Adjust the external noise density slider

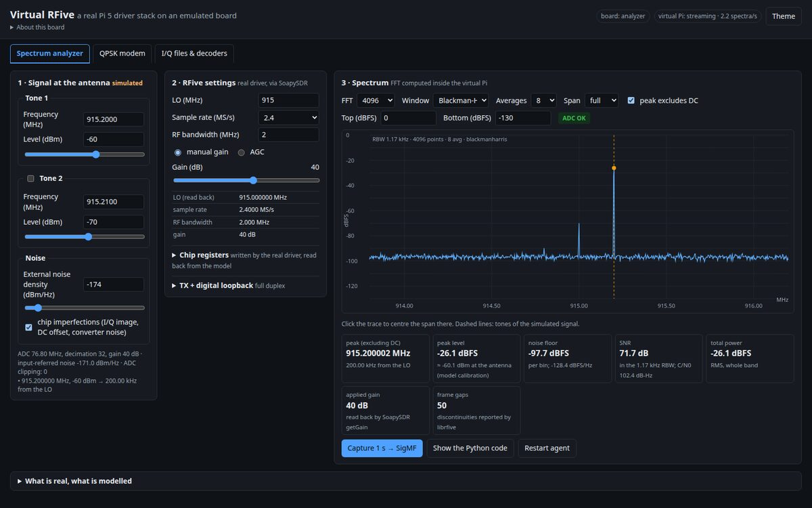(85, 308)
